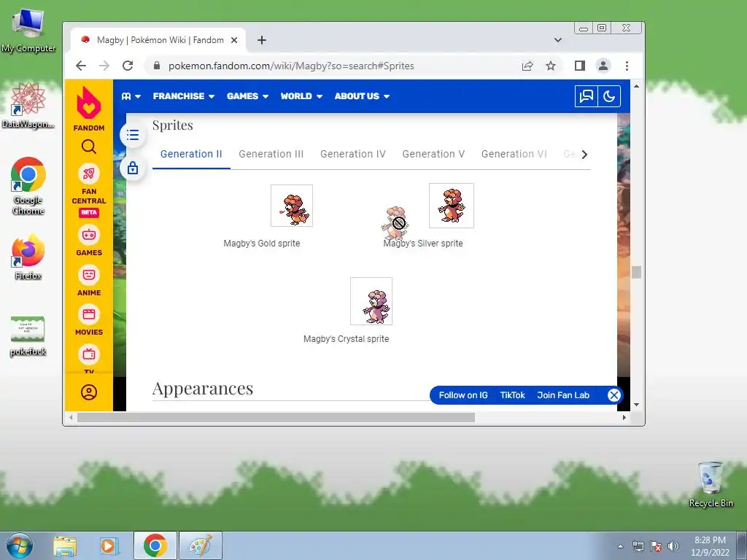Expand the GAMES navigation menu
The image size is (747, 560).
(x=247, y=96)
